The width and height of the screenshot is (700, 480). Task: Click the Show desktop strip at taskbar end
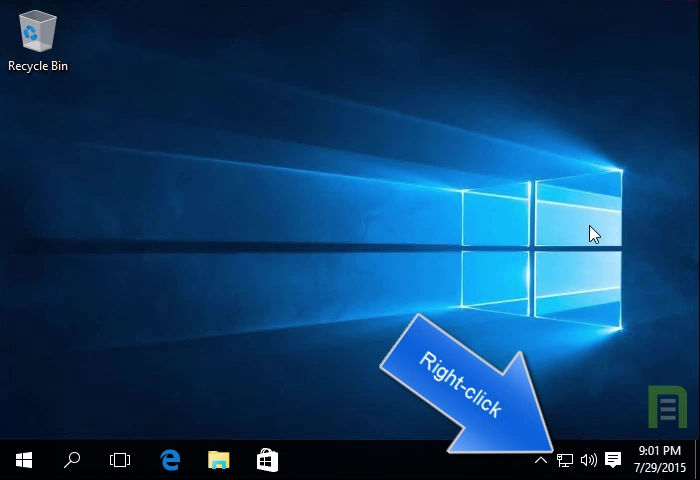pyautogui.click(x=697, y=460)
